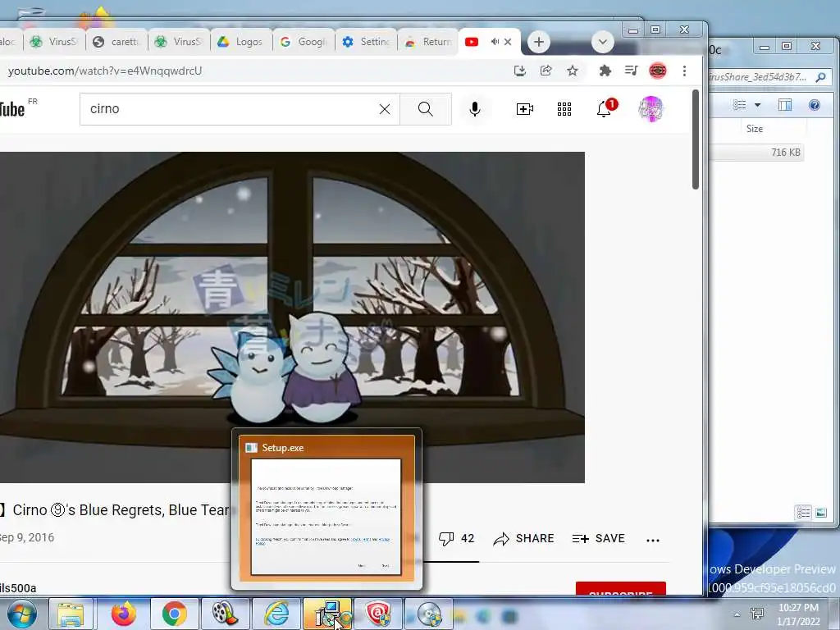The image size is (840, 630).
Task: Click SAVE to add to playlist
Action: tap(598, 538)
